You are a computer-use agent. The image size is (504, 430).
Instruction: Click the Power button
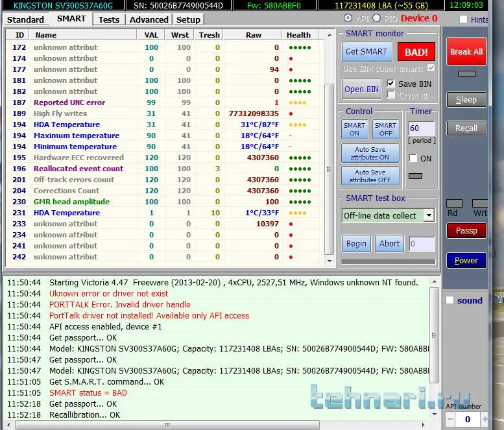466,260
